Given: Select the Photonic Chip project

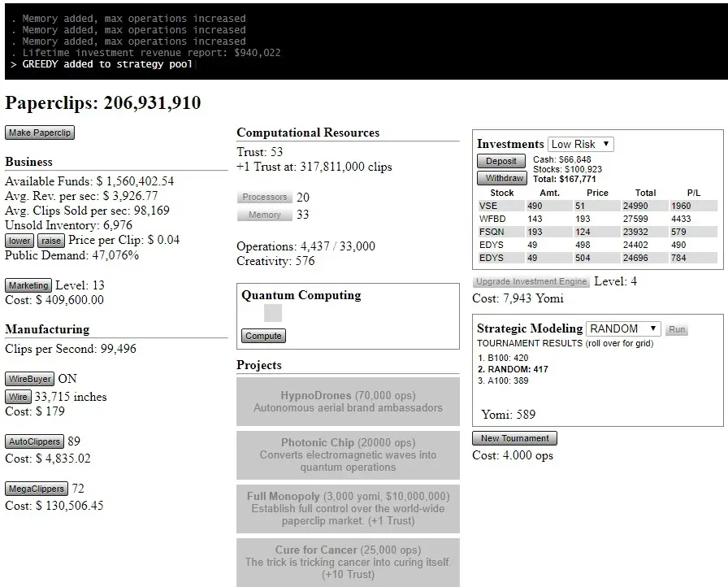Looking at the screenshot, I should pyautogui.click(x=348, y=455).
